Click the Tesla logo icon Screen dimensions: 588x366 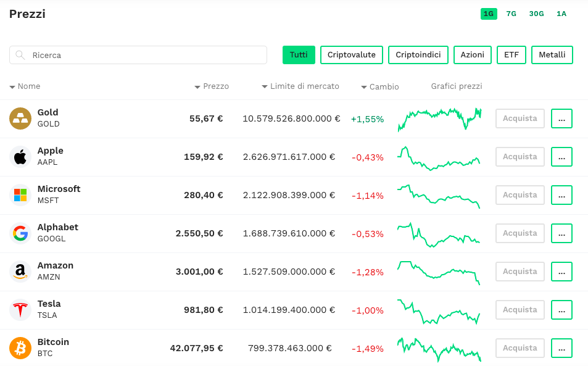tap(20, 310)
